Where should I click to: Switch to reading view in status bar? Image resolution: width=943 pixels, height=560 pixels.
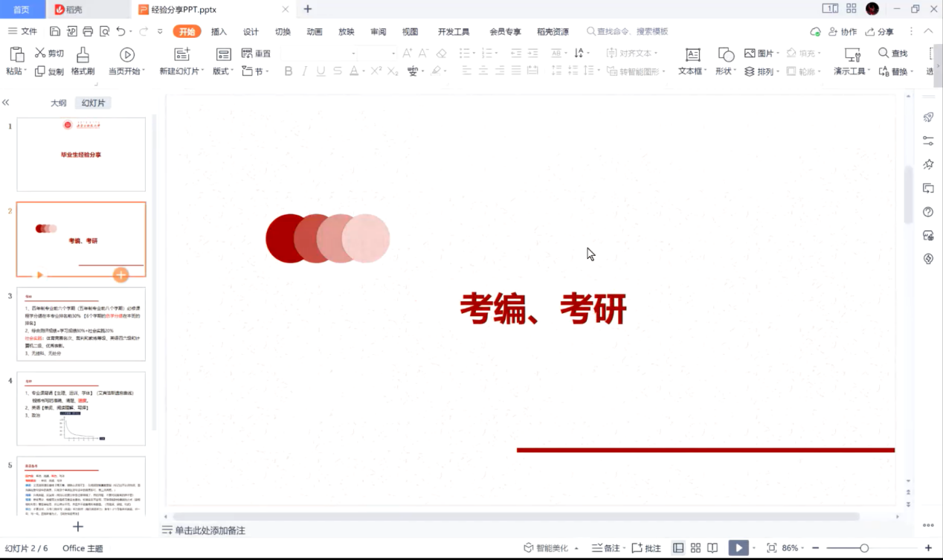pos(712,548)
